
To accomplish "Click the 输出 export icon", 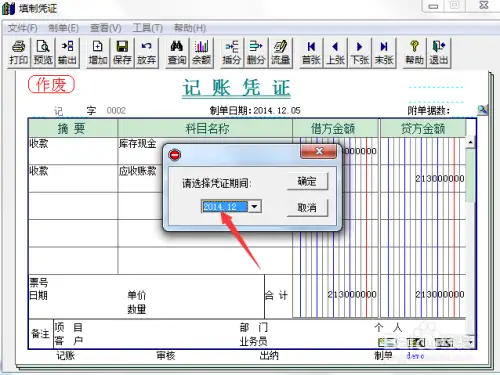I will point(67,53).
